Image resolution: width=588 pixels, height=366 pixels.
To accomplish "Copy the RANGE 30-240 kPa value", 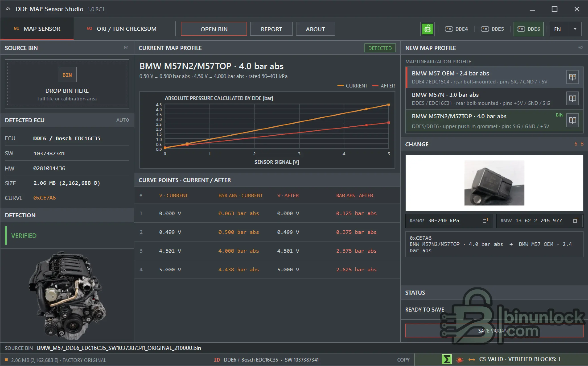I will coord(485,220).
